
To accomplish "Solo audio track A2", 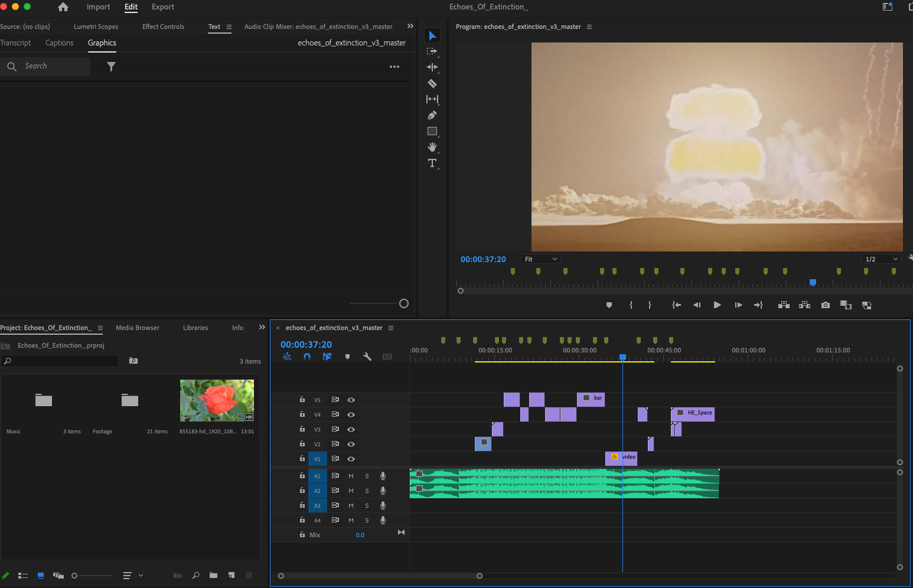I will pyautogui.click(x=367, y=491).
